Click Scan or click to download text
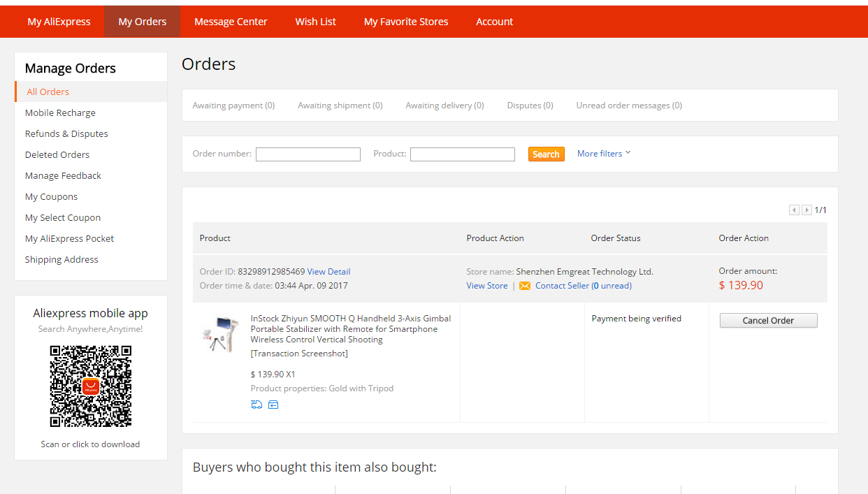This screenshot has height=494, width=868. (90, 444)
